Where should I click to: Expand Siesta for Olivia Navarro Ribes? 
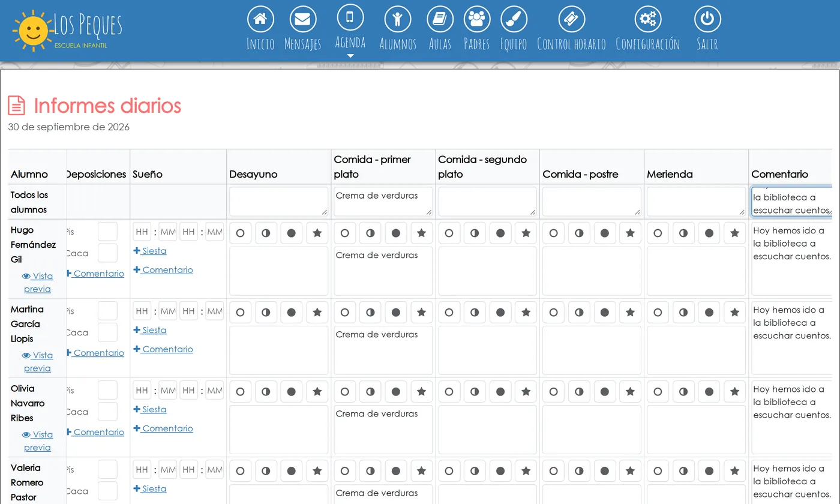tap(150, 409)
